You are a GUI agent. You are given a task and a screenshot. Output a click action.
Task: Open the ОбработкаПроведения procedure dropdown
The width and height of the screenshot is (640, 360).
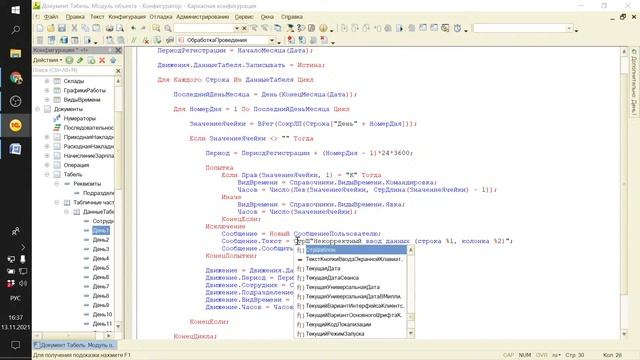[x=272, y=40]
